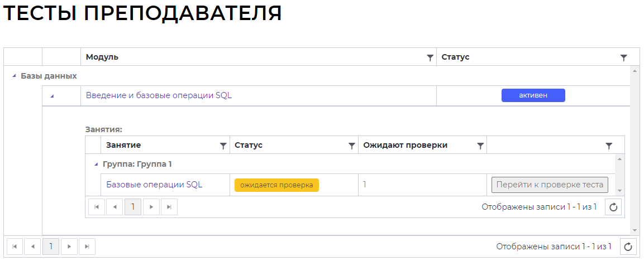Open filter for inner Статус column
This screenshot has width=644, height=261.
pos(352,146)
